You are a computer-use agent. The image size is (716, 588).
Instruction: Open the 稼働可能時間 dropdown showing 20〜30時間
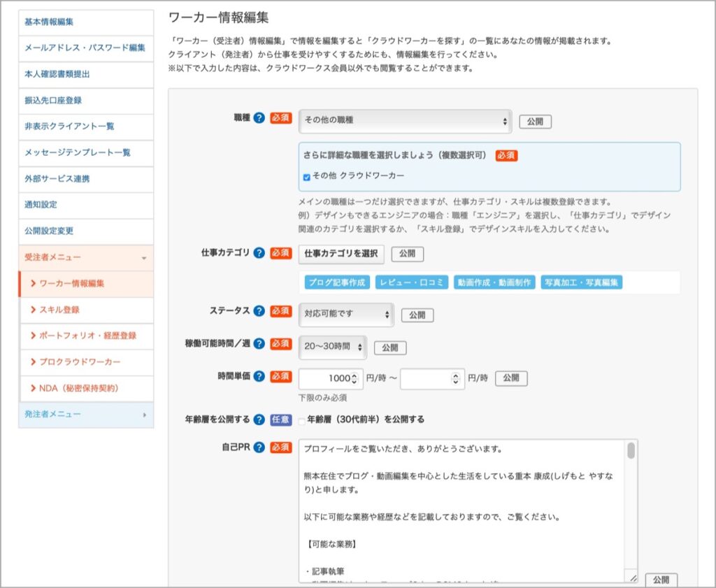[332, 347]
